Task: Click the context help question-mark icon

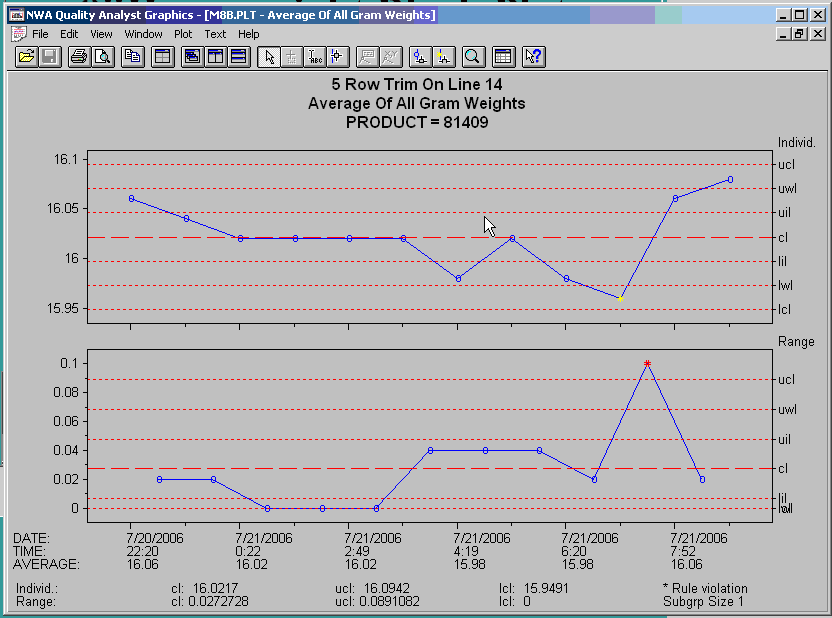Action: tap(533, 57)
